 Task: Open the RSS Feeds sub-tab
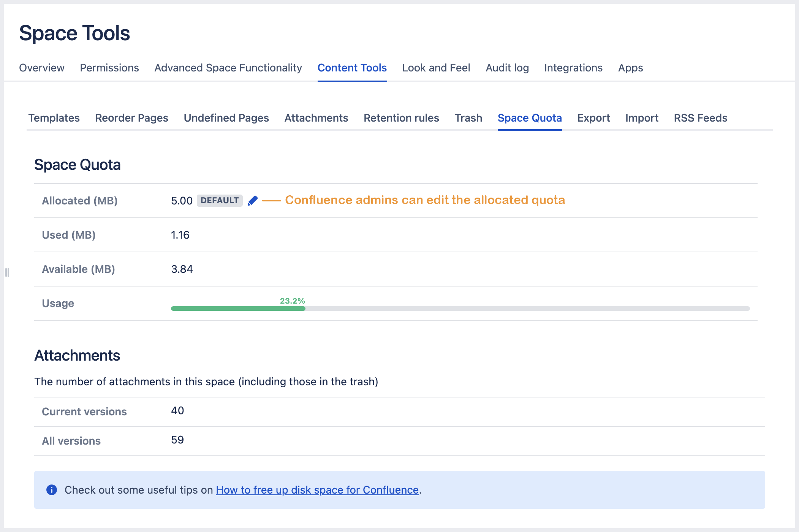pos(700,118)
